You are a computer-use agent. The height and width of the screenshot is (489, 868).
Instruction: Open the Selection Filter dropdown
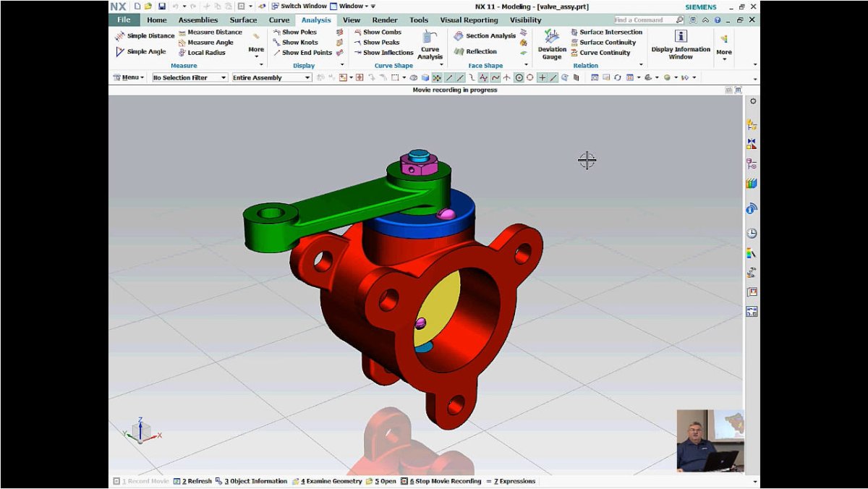pyautogui.click(x=188, y=77)
